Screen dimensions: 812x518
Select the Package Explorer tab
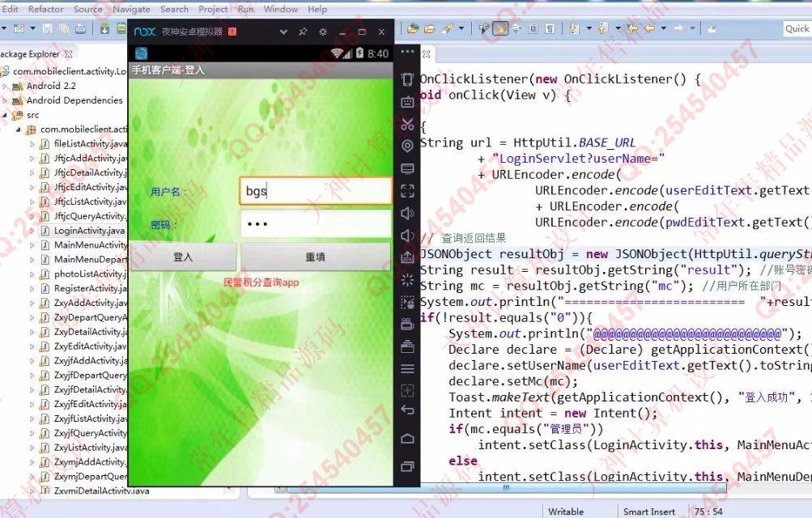[x=29, y=53]
